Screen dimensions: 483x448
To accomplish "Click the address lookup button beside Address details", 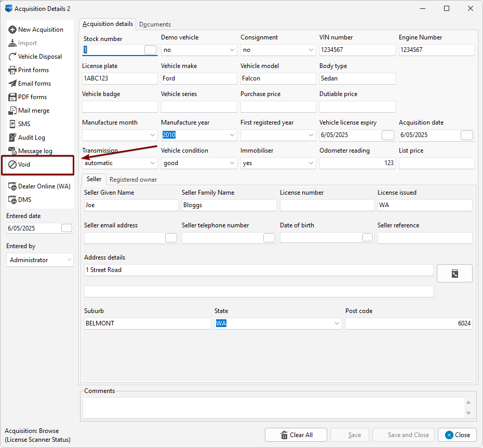I will coord(454,273).
